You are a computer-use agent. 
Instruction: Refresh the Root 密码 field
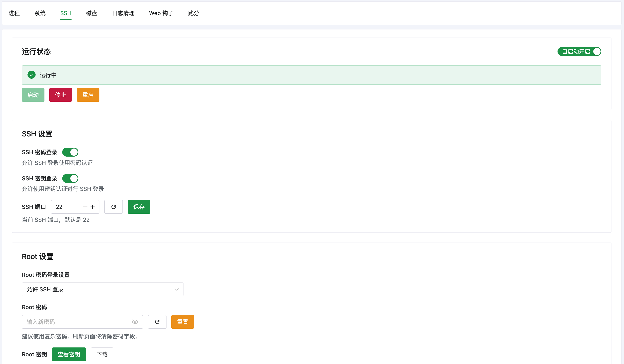pos(157,322)
